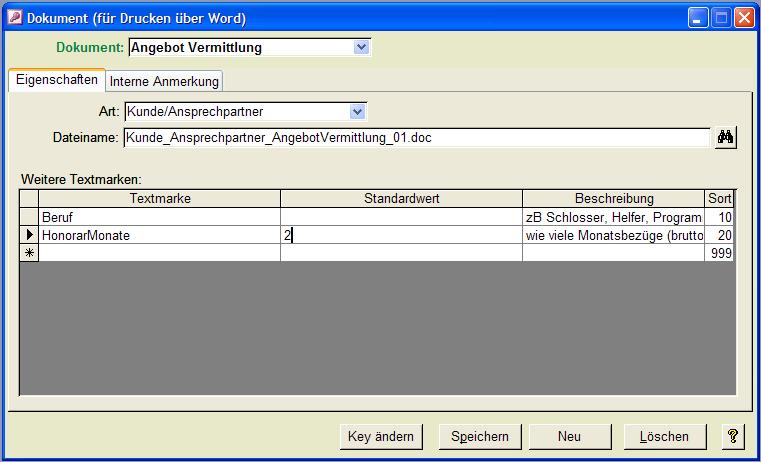Viewport: 761px width, 462px height.
Task: Select the HonorarMonate row selector arrow
Action: click(29, 235)
